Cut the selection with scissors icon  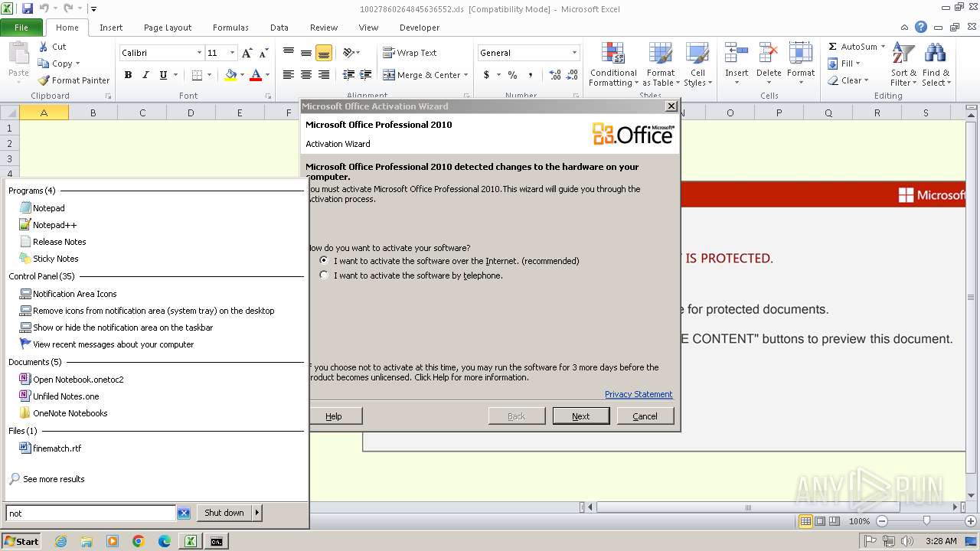pyautogui.click(x=52, y=47)
